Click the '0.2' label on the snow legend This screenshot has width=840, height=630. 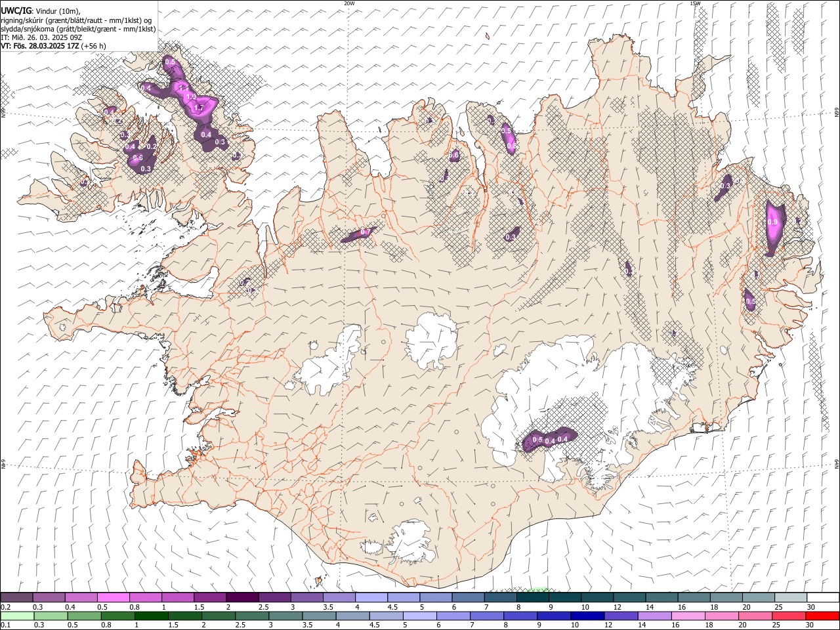coord(6,607)
